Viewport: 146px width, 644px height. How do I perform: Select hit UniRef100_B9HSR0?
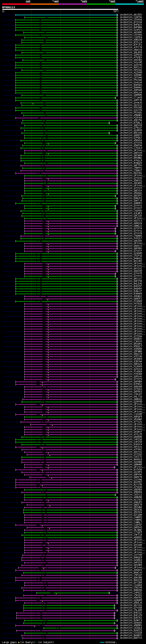click(x=131, y=85)
